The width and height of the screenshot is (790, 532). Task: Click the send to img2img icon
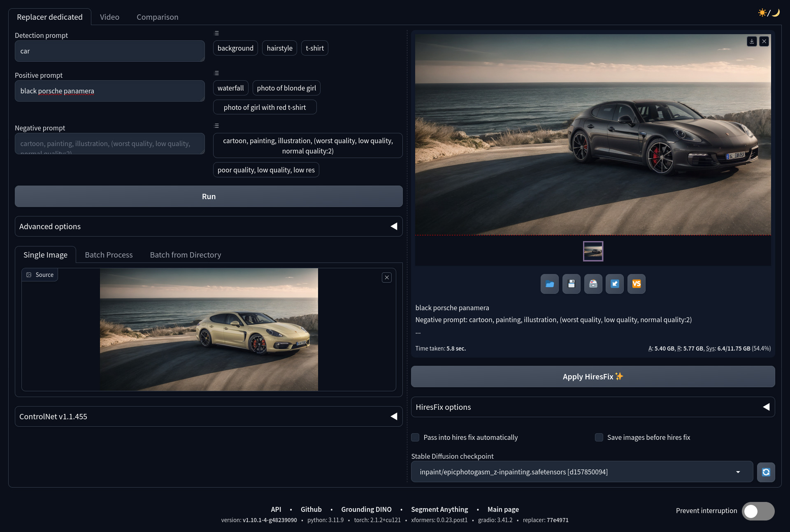coord(615,284)
